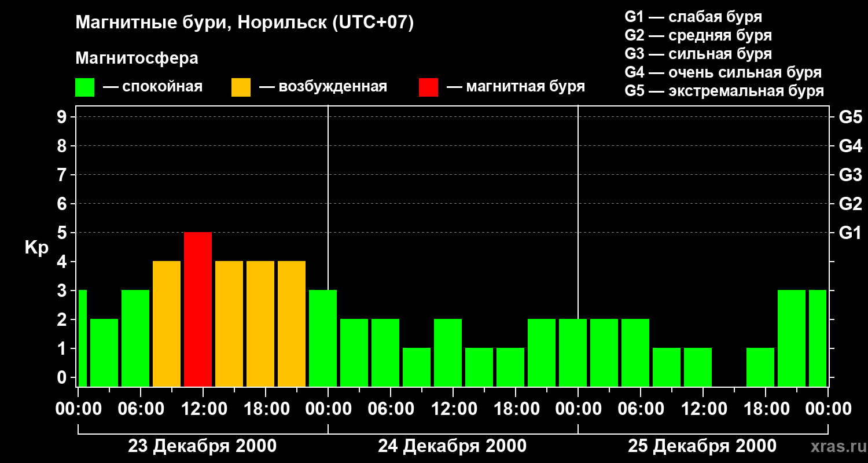This screenshot has width=868, height=463.
Task: Click the '— возбужденная' legend label
Action: point(323,87)
